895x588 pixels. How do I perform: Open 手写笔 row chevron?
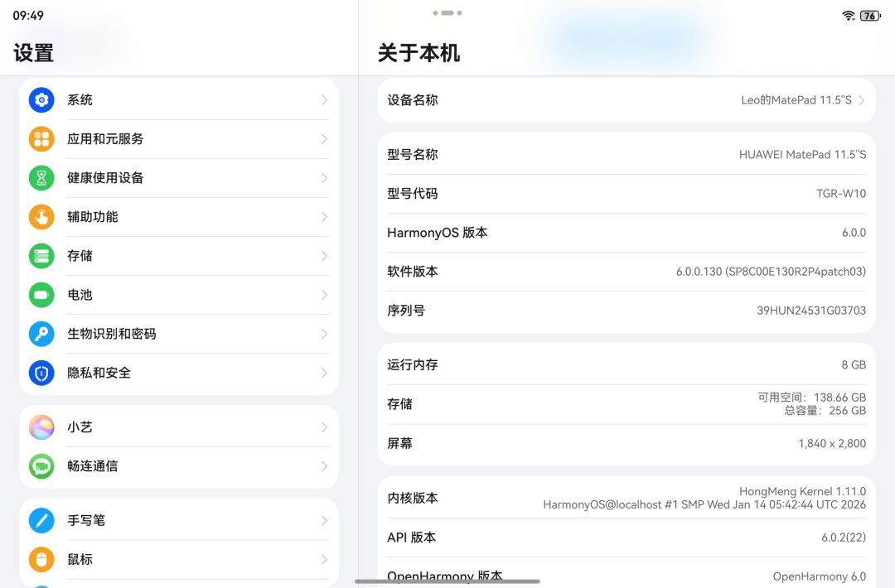click(324, 520)
